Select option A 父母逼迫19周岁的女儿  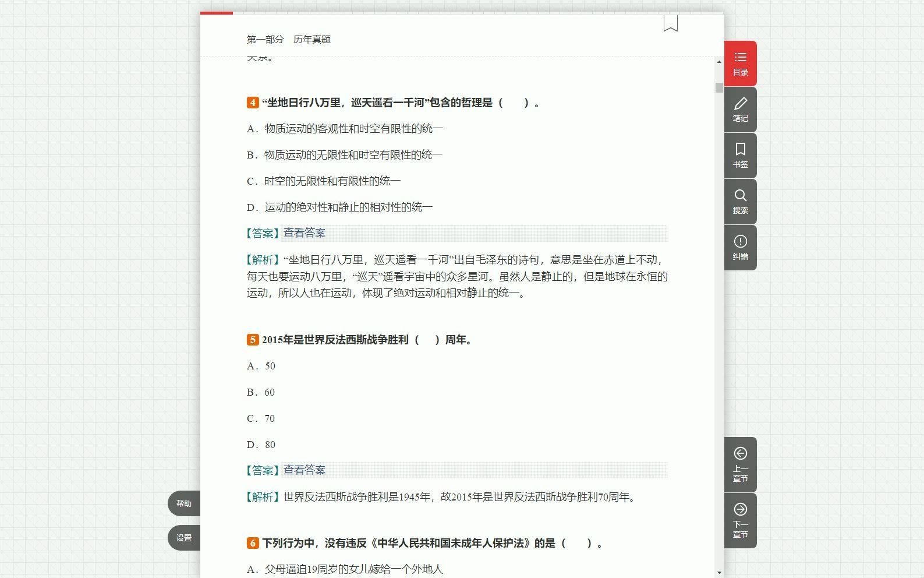[345, 569]
